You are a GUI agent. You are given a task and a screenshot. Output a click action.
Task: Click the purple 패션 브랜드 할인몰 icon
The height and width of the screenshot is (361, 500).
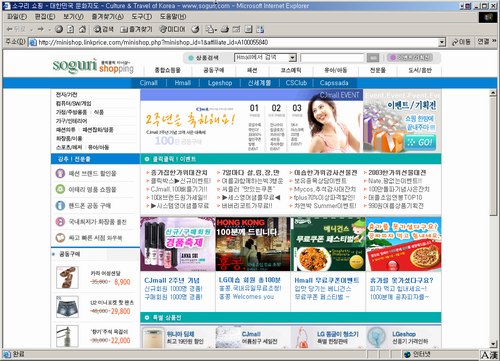pyautogui.click(x=60, y=173)
